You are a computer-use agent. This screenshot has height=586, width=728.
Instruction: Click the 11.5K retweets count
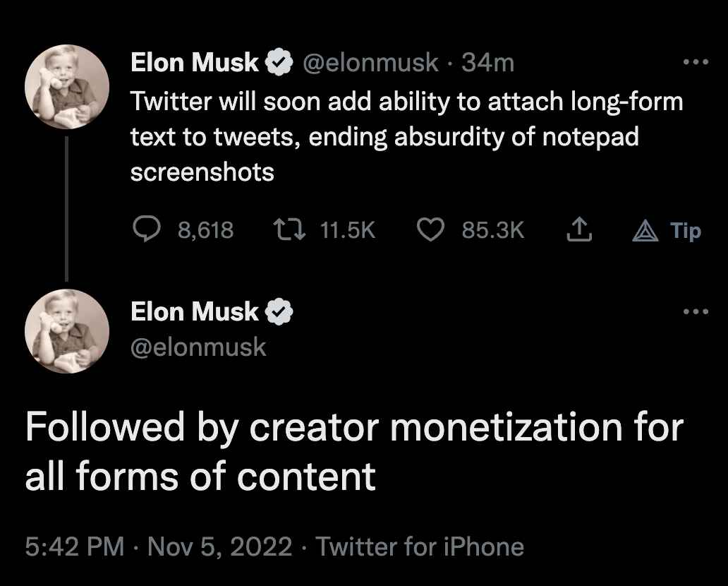[348, 230]
